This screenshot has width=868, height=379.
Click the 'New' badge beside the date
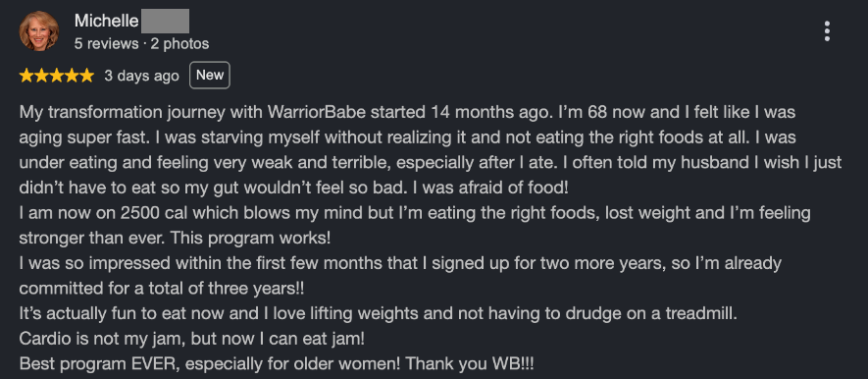pos(210,75)
